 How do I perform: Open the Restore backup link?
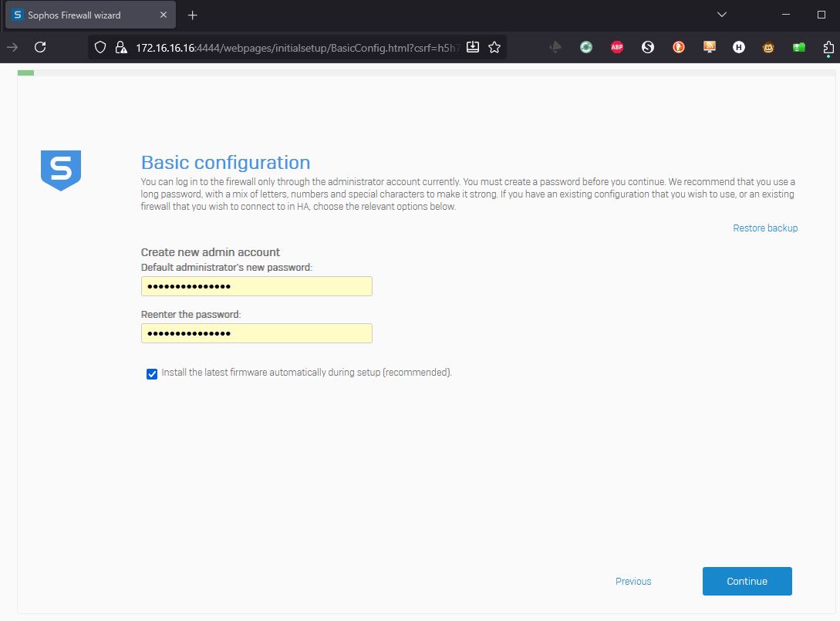pos(765,228)
